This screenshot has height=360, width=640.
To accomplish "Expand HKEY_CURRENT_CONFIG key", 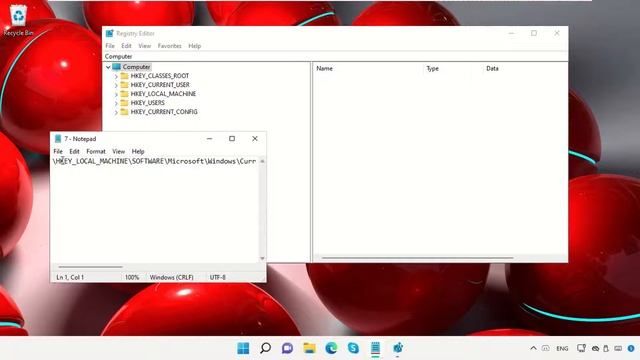I will tap(116, 112).
